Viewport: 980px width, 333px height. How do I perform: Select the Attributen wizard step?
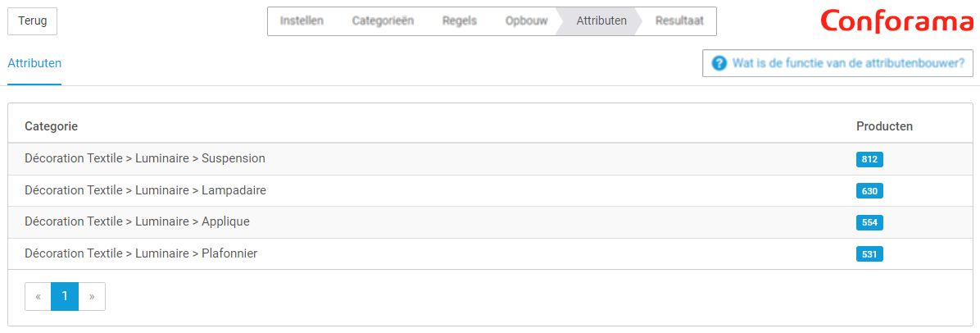pos(601,21)
